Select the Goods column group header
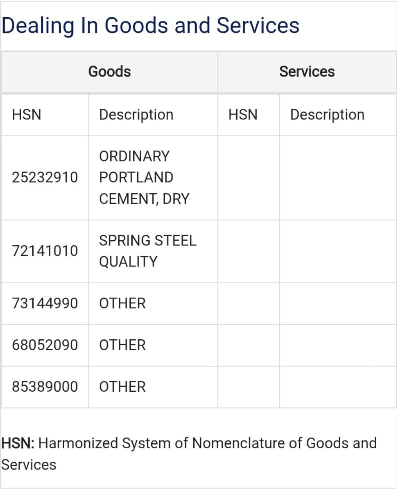Screen dimensions: 397x491 [x=110, y=72]
